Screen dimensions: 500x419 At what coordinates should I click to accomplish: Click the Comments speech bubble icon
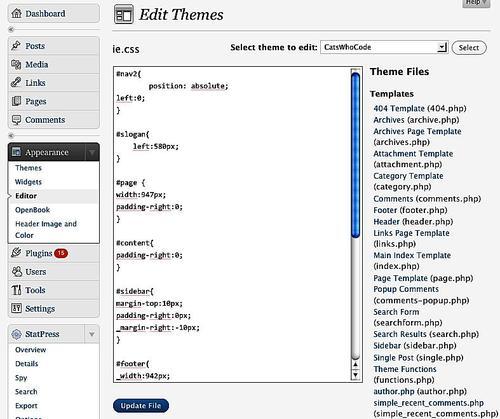click(x=16, y=120)
